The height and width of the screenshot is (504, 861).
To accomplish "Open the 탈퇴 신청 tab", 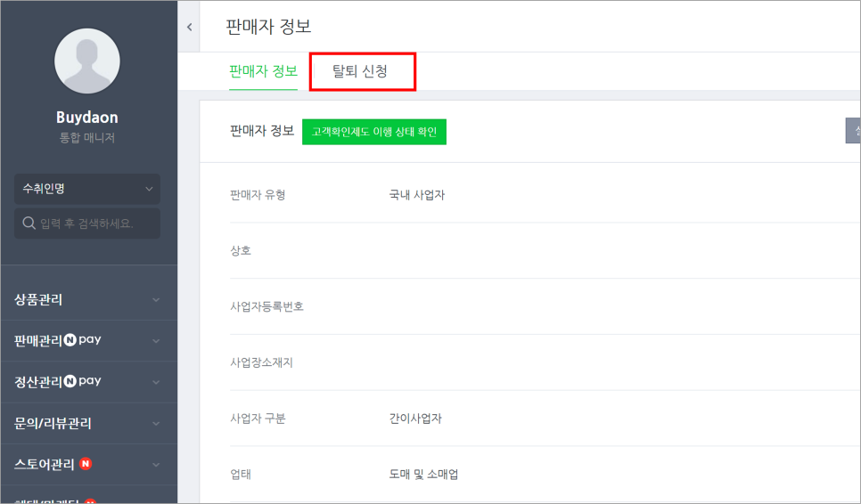I will [360, 71].
